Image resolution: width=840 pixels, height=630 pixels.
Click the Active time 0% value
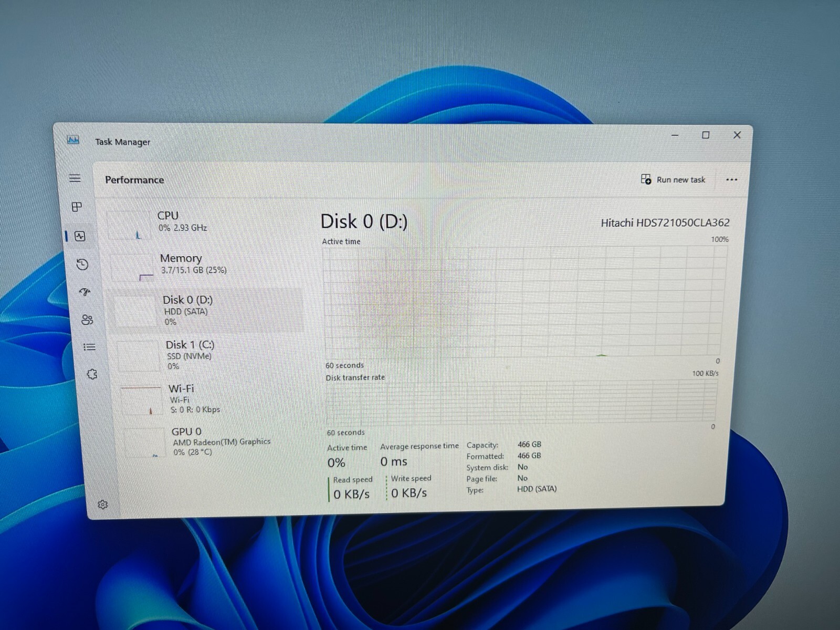[x=337, y=463]
